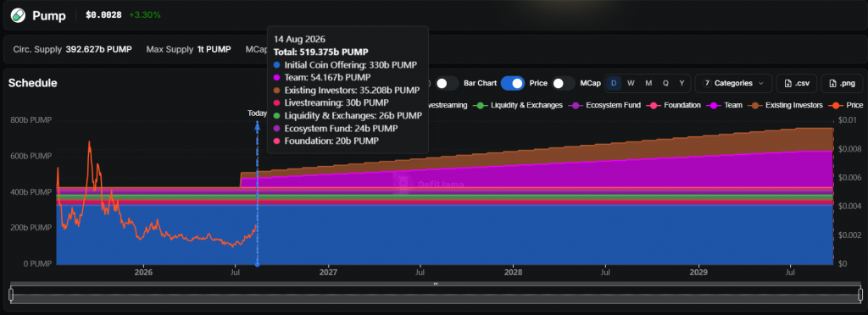
Task: Click the 400b PUMP axis label
Action: tap(31, 192)
